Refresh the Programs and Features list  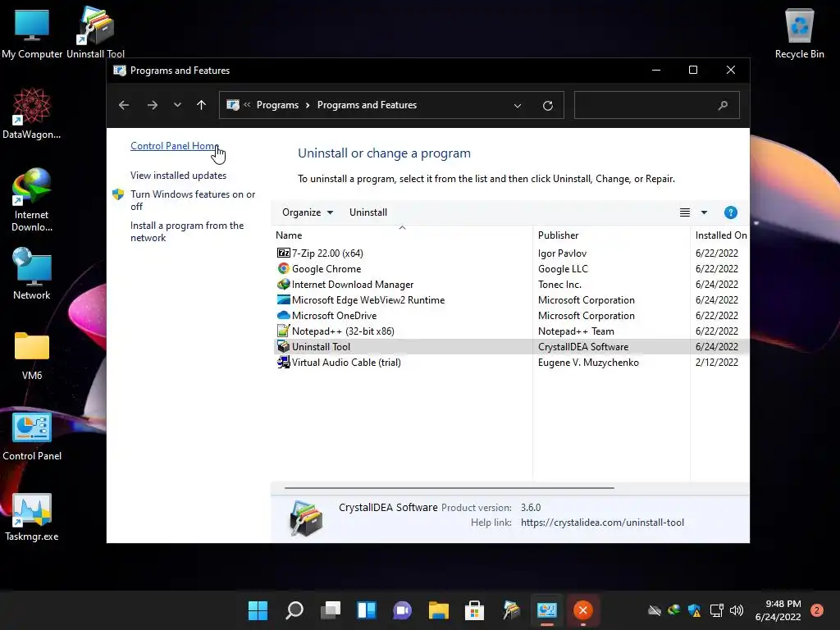click(x=547, y=106)
